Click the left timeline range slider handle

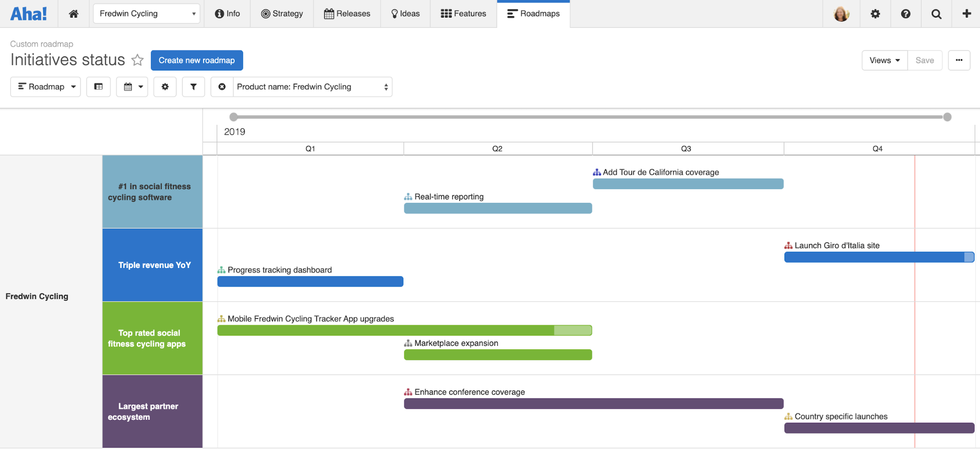234,117
